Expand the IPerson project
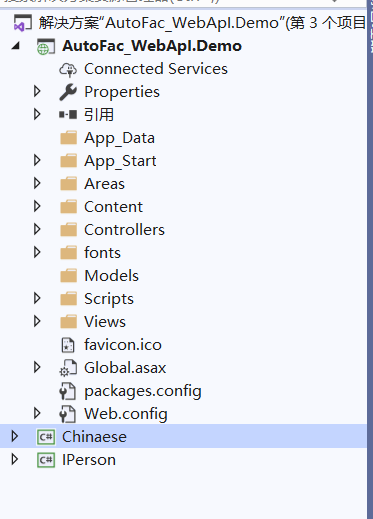 click(x=15, y=460)
